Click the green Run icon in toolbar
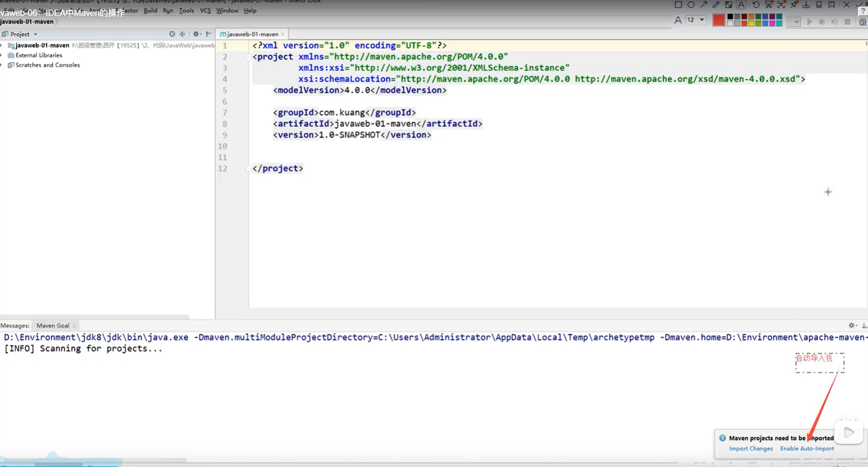 [810, 22]
